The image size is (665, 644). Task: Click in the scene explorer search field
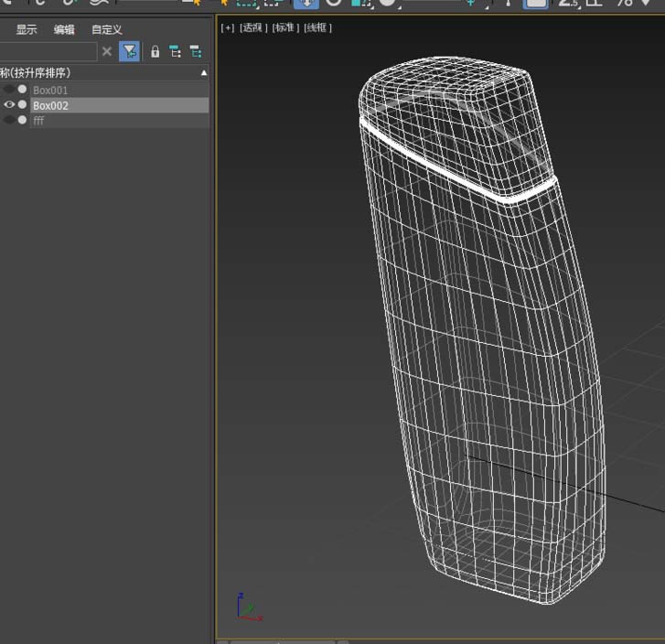click(48, 52)
